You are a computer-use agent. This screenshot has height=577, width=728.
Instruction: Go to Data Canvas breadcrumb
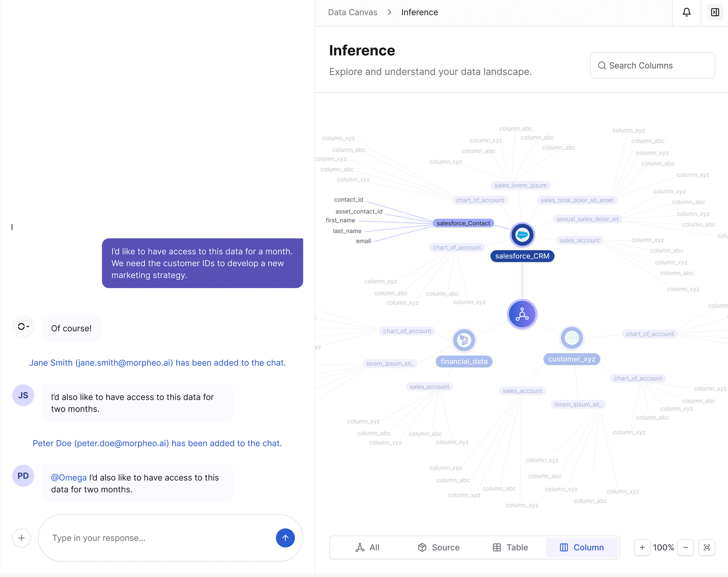(x=352, y=13)
